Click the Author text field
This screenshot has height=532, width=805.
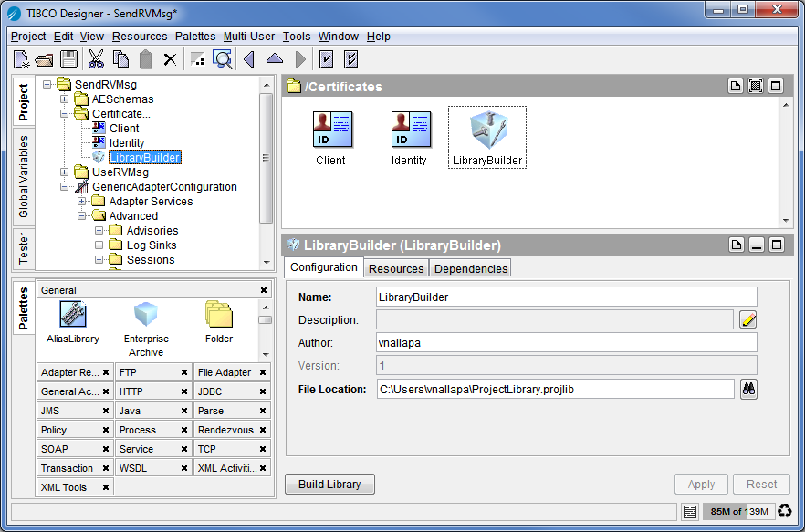pos(566,342)
